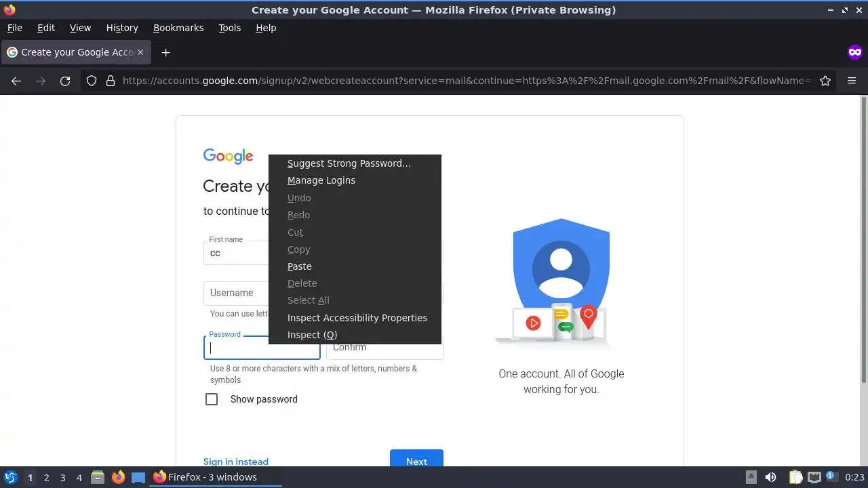This screenshot has height=488, width=868.
Task: Open the View menu
Action: [80, 28]
